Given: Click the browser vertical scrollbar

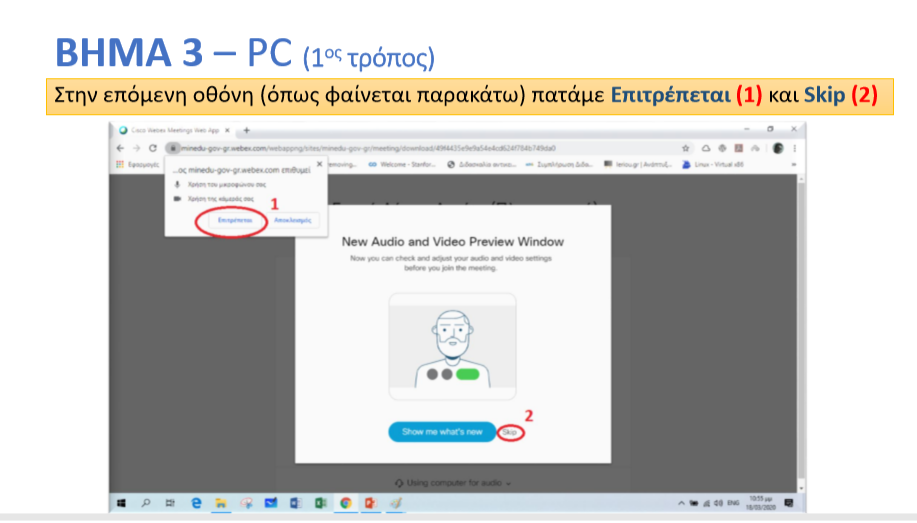Looking at the screenshot, I should coord(802,333).
